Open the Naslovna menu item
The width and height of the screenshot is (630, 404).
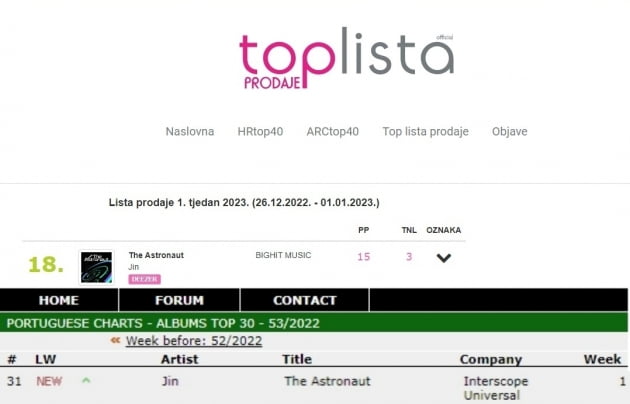click(x=190, y=131)
